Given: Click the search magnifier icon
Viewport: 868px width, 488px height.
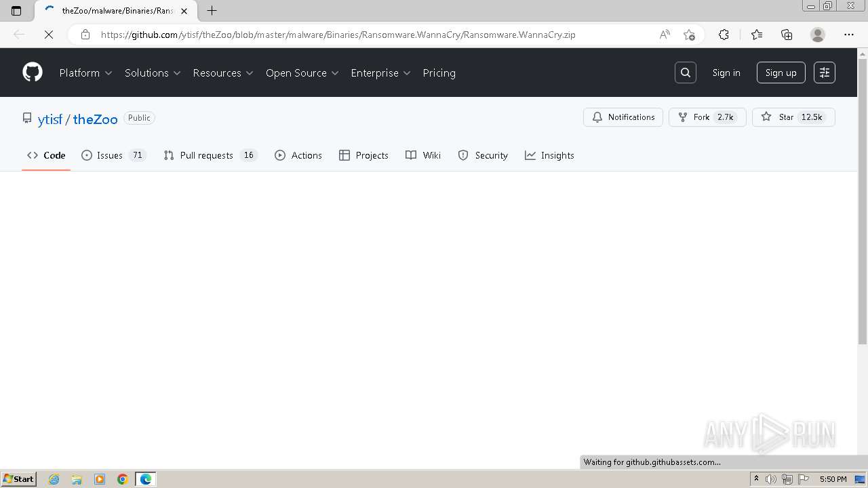Looking at the screenshot, I should pos(686,73).
